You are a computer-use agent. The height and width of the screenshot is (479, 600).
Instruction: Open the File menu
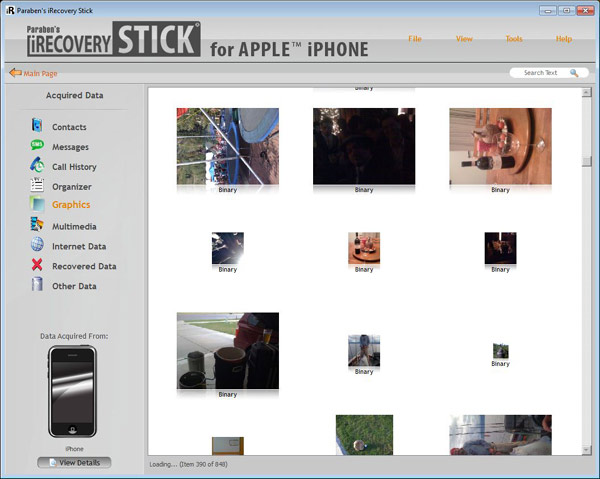click(414, 39)
